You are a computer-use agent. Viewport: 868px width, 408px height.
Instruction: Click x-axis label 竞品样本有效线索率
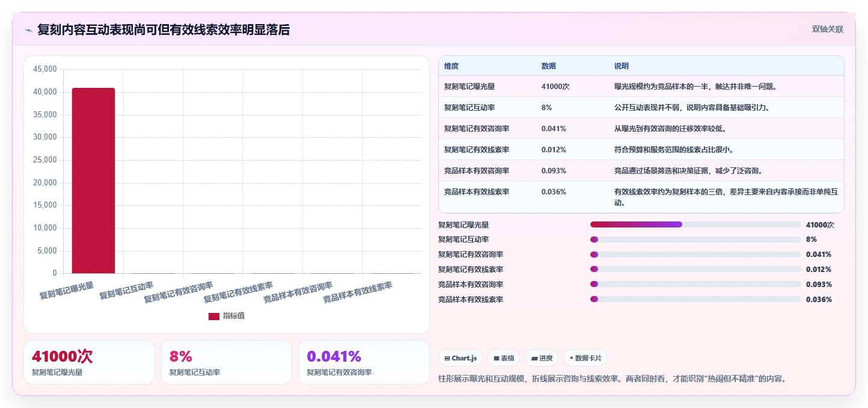[358, 292]
